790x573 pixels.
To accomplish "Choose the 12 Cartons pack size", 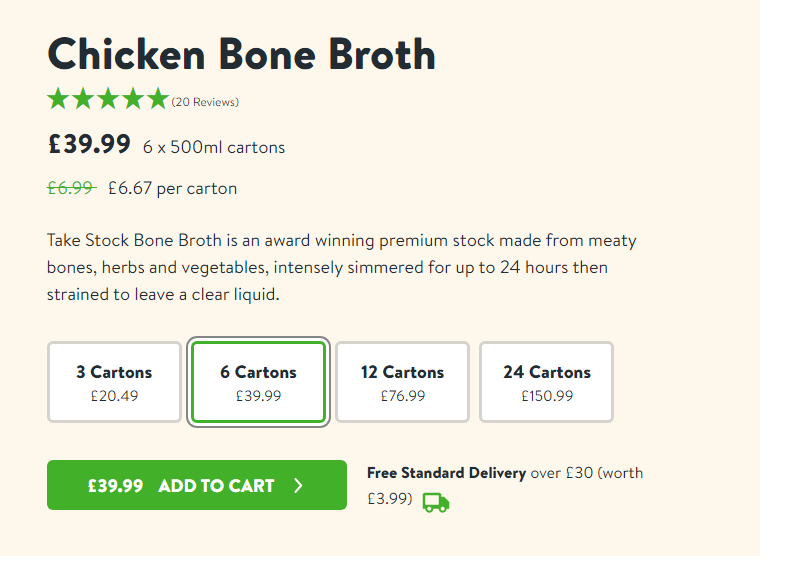I will pyautogui.click(x=402, y=382).
